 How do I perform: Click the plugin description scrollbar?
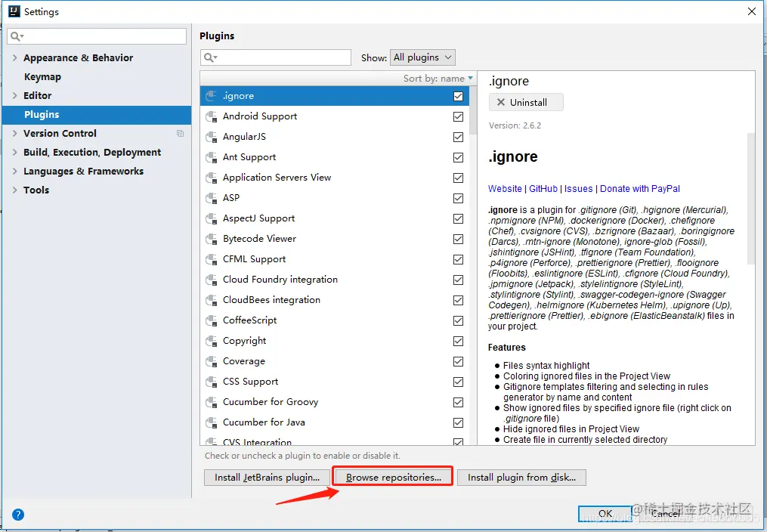pyautogui.click(x=751, y=198)
